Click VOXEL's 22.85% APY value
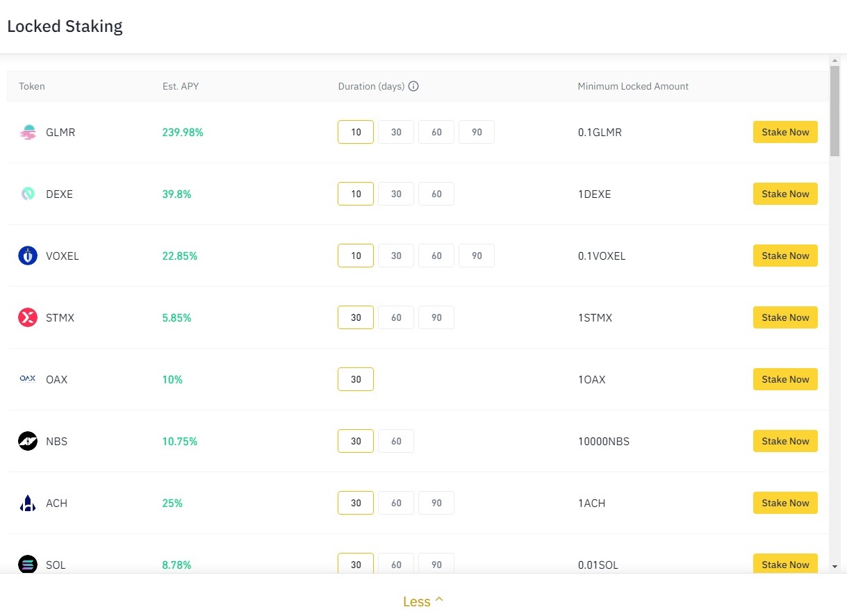 pos(180,256)
